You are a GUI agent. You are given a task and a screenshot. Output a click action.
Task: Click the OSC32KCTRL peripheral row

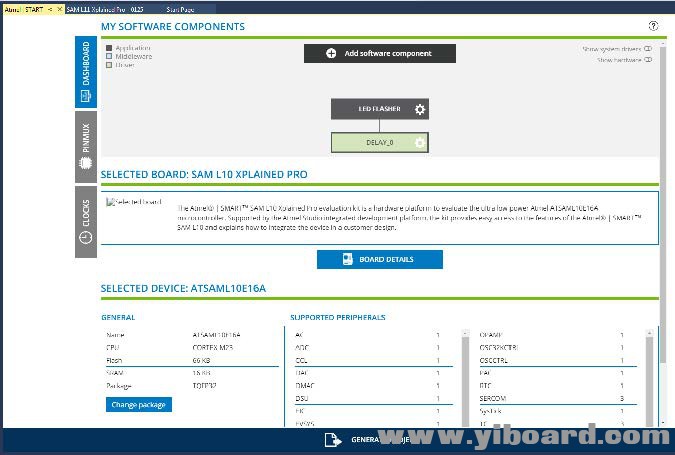[x=557, y=348]
